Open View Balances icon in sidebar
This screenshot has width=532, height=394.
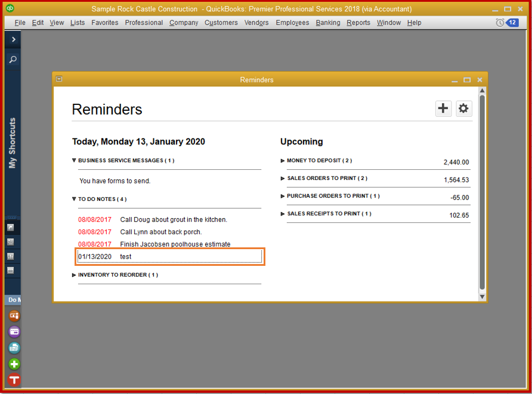tap(11, 242)
